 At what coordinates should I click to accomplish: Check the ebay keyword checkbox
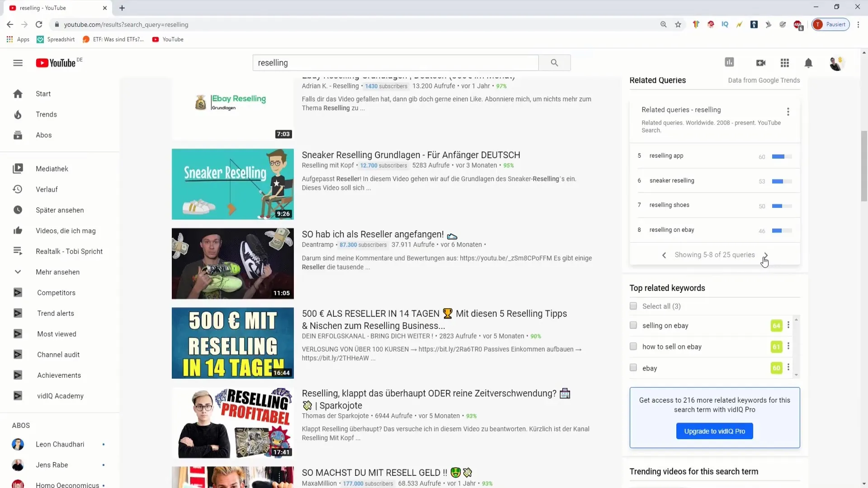(x=633, y=368)
